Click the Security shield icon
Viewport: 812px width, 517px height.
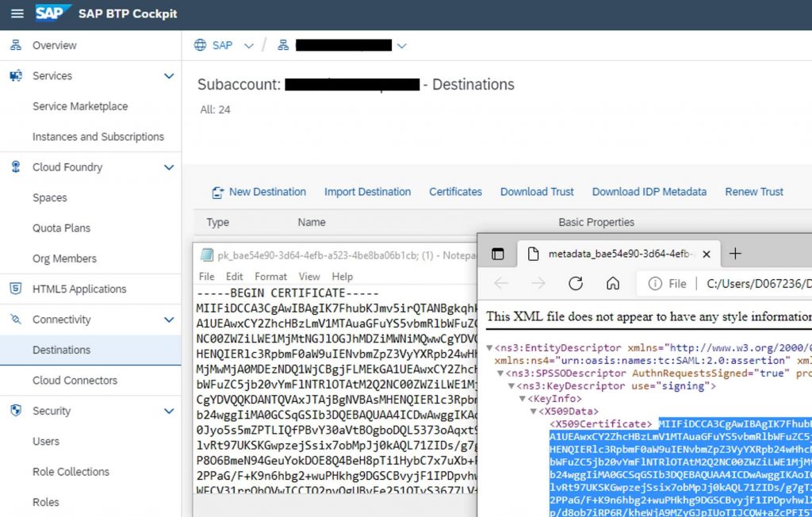(16, 410)
